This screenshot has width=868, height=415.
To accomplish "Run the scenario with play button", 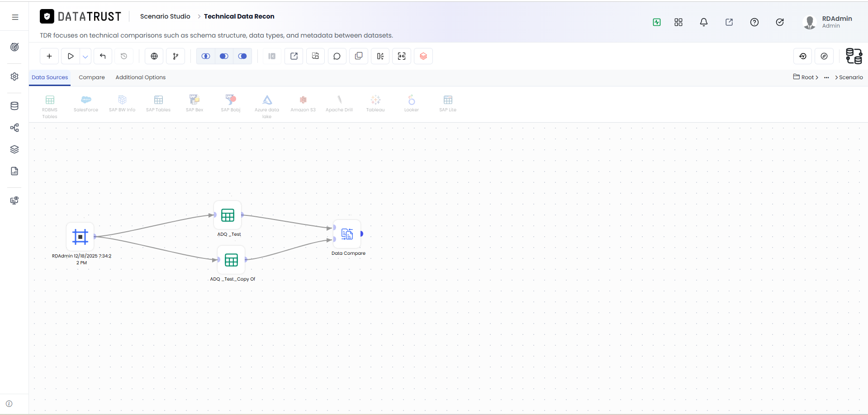I will pyautogui.click(x=71, y=56).
